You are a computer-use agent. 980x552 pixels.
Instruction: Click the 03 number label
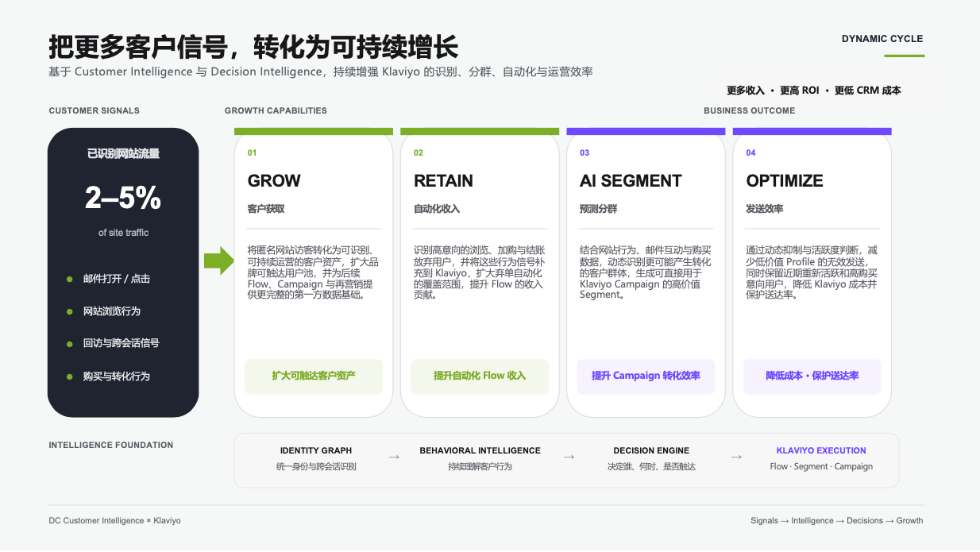coord(585,152)
